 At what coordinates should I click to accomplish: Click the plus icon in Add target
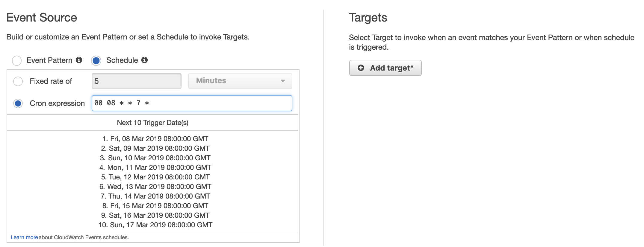[361, 68]
